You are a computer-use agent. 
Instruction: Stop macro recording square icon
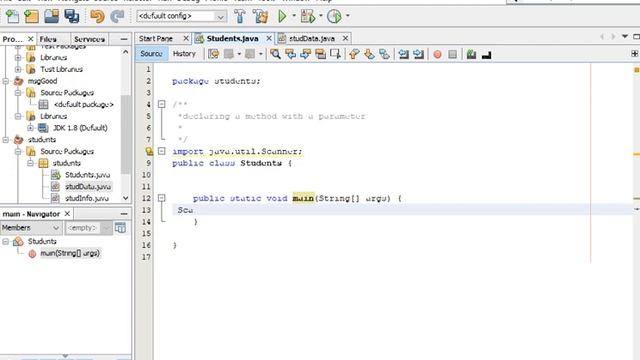point(452,54)
